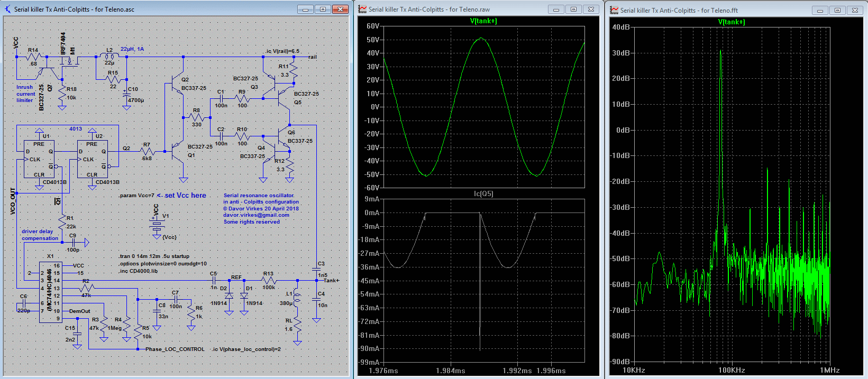Select the U1 CD4013B flip-flop block
This screenshot has height=379, width=868.
pos(39,159)
